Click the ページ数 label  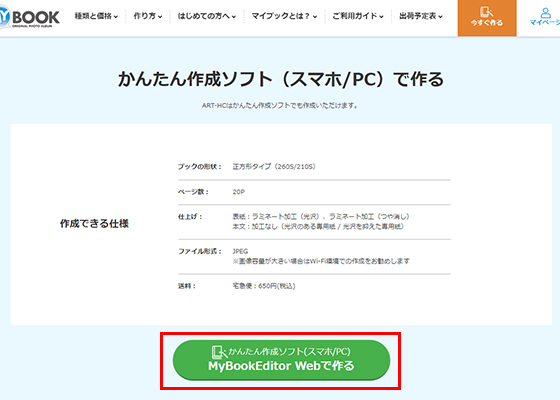[193, 192]
